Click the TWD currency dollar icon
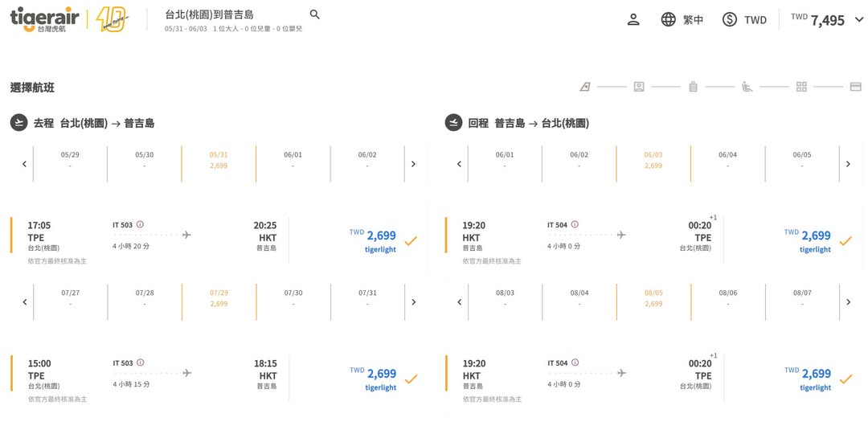 pyautogui.click(x=729, y=19)
